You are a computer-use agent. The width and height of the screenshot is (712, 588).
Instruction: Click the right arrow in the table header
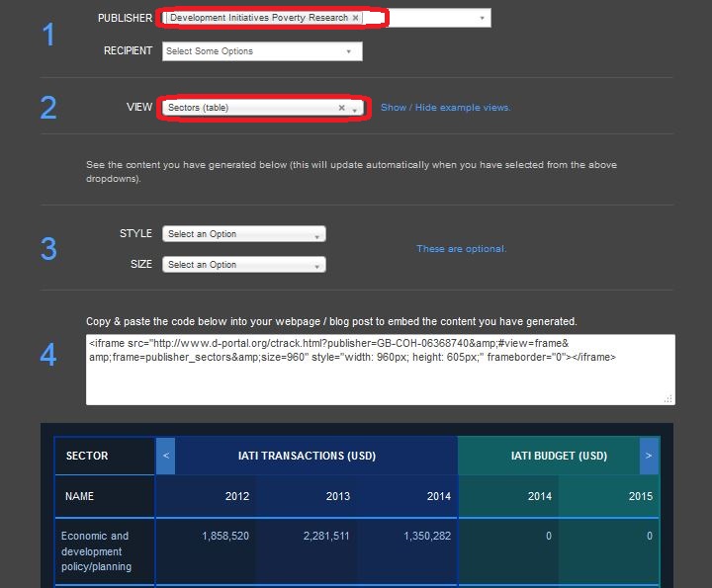pyautogui.click(x=649, y=456)
